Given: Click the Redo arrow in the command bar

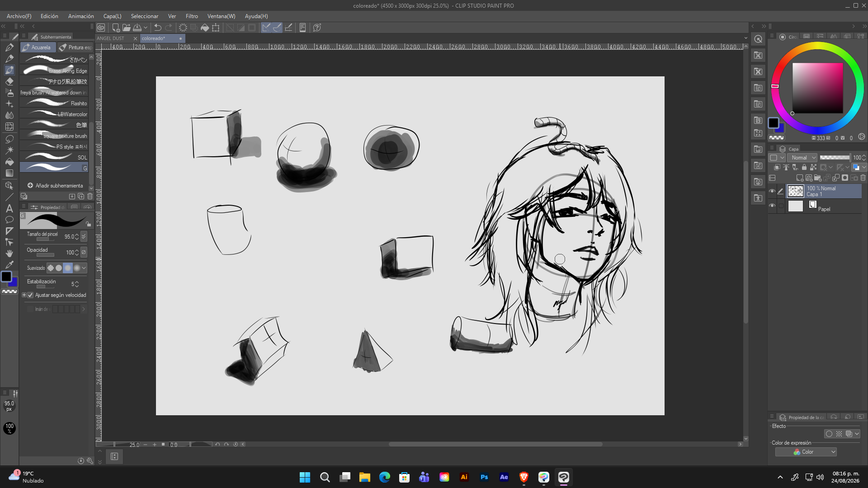Looking at the screenshot, I should click(x=169, y=28).
